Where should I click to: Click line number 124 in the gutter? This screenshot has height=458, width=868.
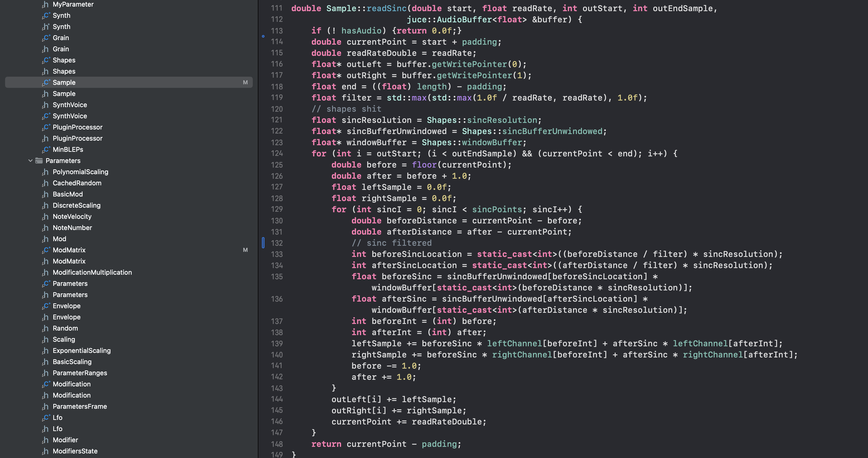(x=277, y=154)
